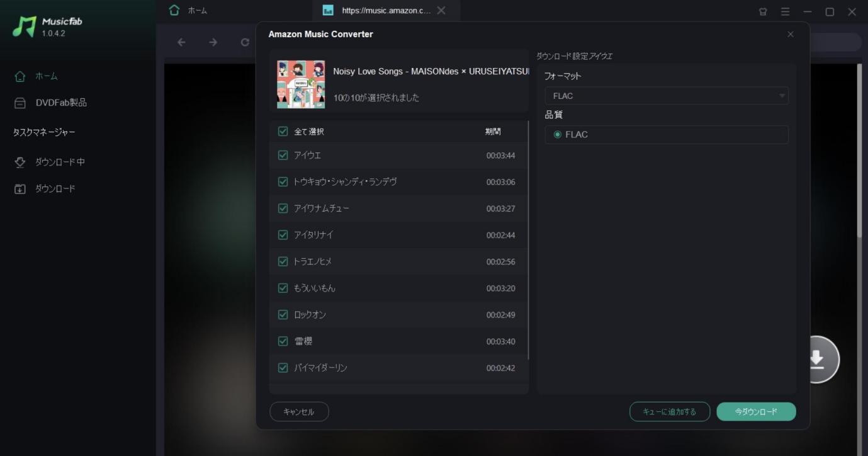Uncheck the 雷櫻 track
Image resolution: width=868 pixels, height=456 pixels.
pos(283,341)
